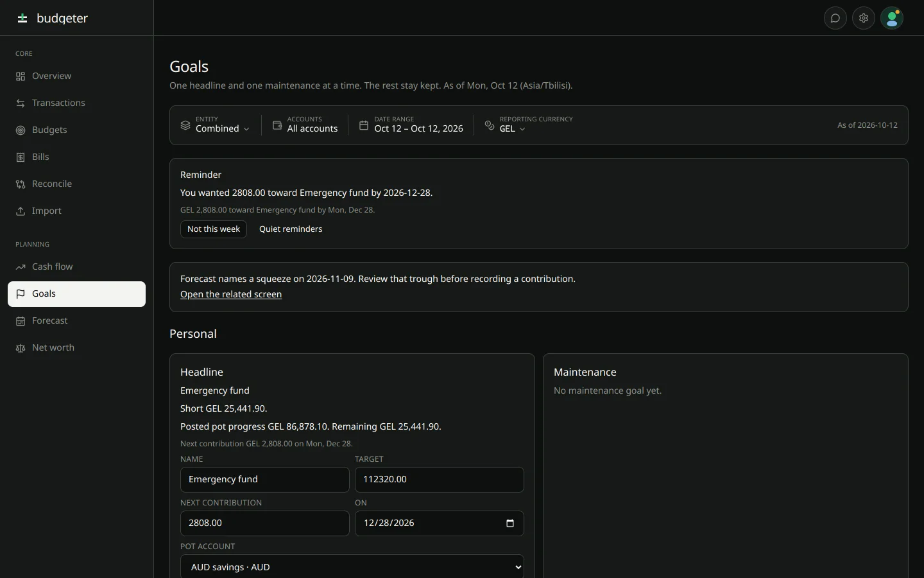Click the Short GEL 25,441.90 line
Image resolution: width=924 pixels, height=578 pixels.
[224, 408]
